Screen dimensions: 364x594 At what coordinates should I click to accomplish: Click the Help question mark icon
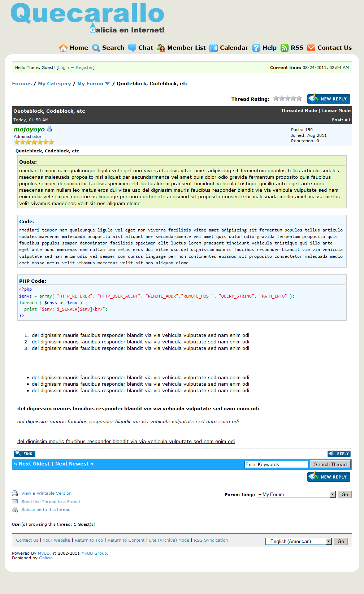256,48
